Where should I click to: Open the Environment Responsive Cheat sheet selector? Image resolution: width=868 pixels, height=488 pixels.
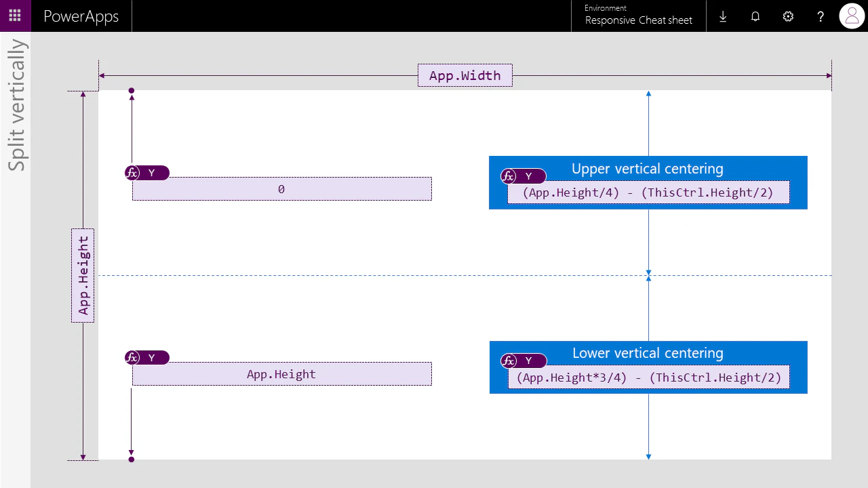(x=639, y=15)
